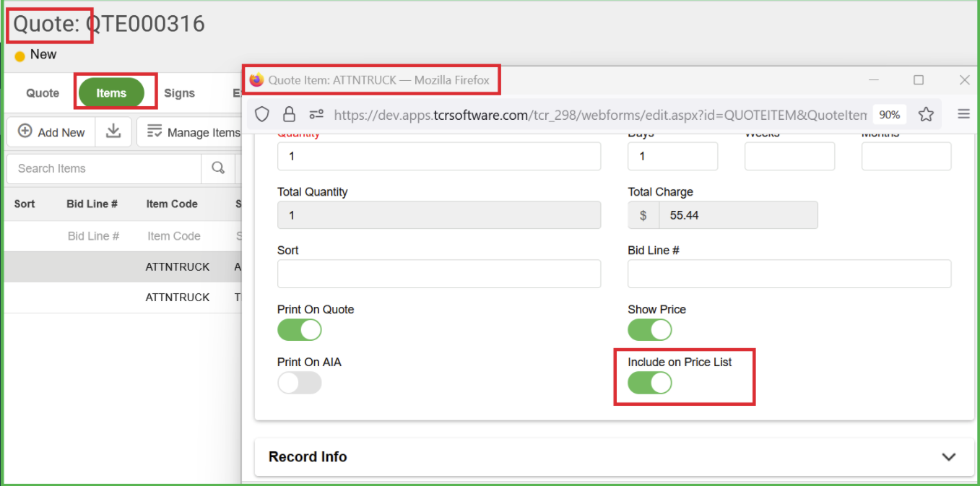Click the shield tracking protection icon in Firefox
The height and width of the screenshot is (486, 980).
pyautogui.click(x=262, y=114)
